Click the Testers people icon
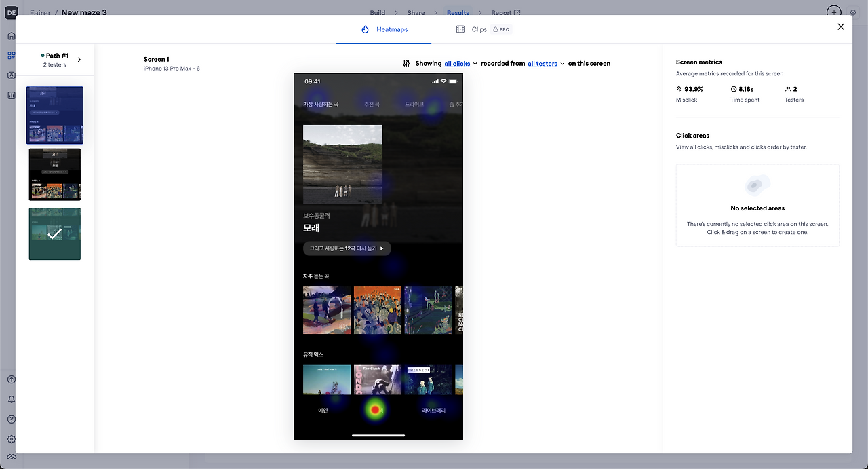This screenshot has height=469, width=868. coord(788,89)
